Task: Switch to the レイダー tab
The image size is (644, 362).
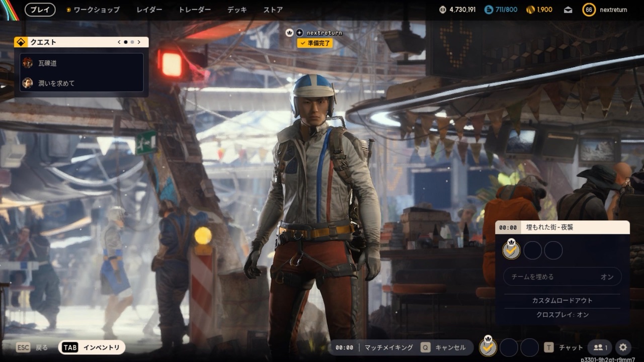Action: (x=149, y=10)
